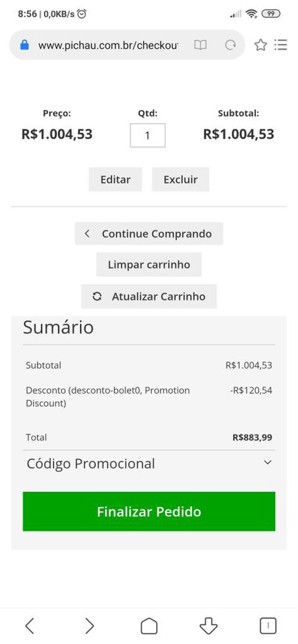Click Editar for the cart item

(116, 180)
